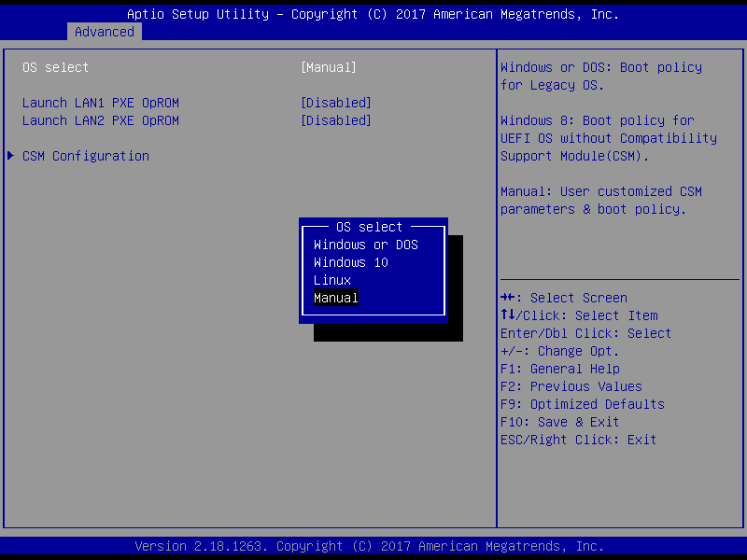
Task: Select the highlighted Manual option in the popup
Action: tap(336, 298)
